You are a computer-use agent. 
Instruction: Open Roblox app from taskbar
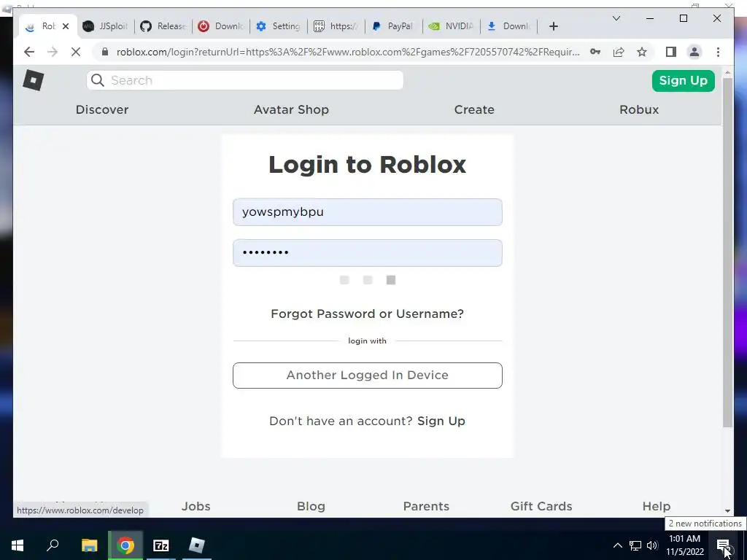pos(197,545)
